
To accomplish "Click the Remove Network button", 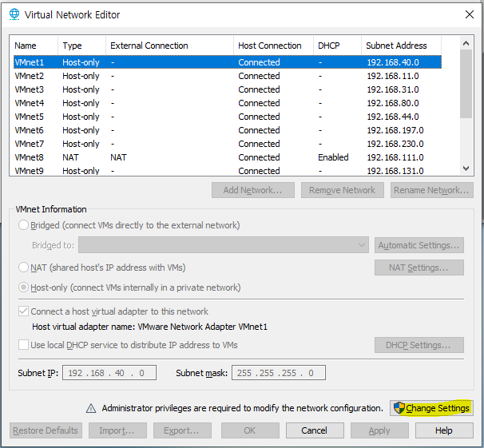I will tap(343, 190).
